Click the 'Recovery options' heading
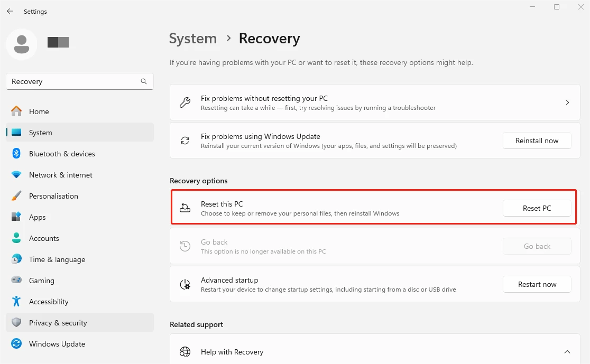 click(199, 181)
